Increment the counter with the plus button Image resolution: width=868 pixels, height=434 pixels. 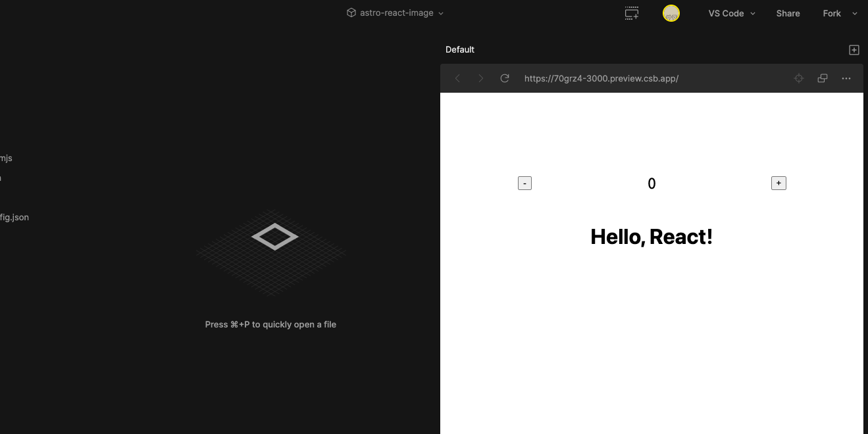pos(779,183)
